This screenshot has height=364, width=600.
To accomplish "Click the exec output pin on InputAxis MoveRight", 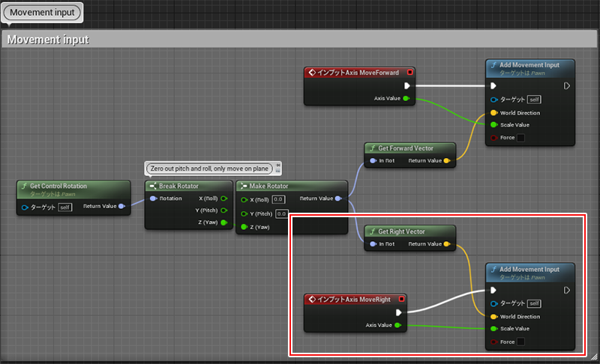I will click(399, 312).
